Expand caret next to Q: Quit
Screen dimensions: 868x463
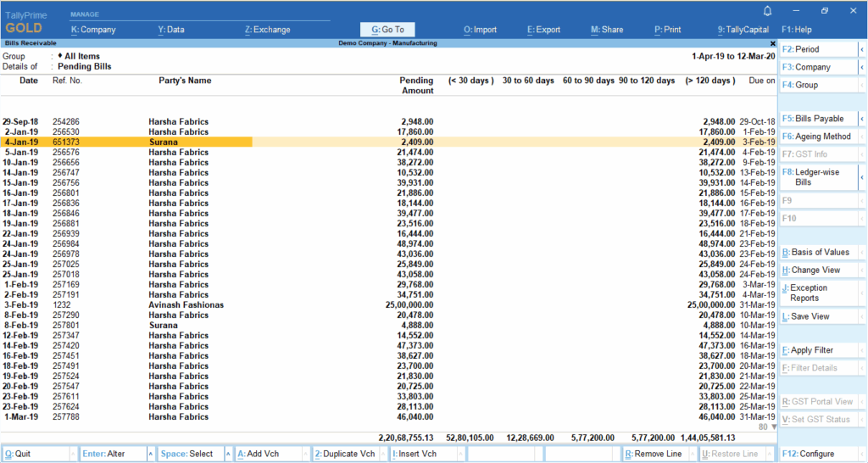(73, 454)
